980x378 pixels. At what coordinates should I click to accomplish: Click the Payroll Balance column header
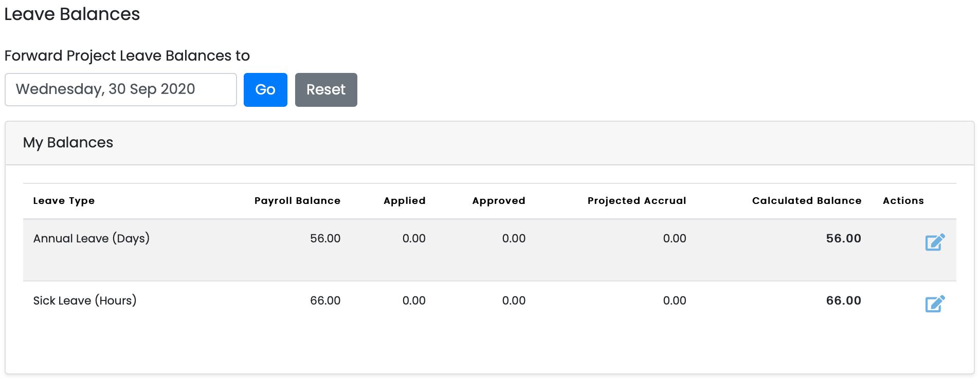[297, 201]
